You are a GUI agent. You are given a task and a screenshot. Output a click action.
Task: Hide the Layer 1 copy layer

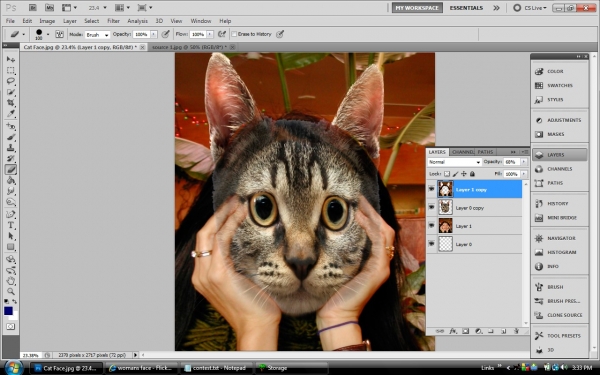432,189
